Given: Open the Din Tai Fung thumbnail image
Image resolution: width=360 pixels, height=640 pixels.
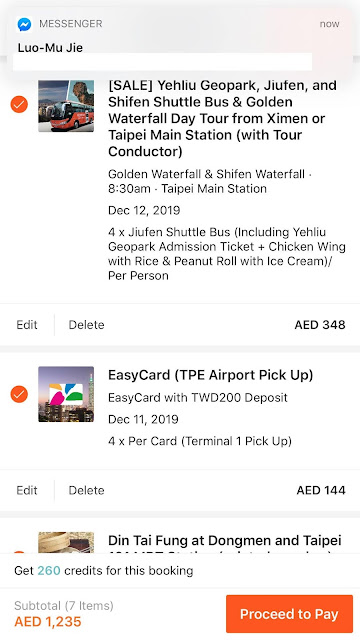Looking at the screenshot, I should click(x=66, y=543).
